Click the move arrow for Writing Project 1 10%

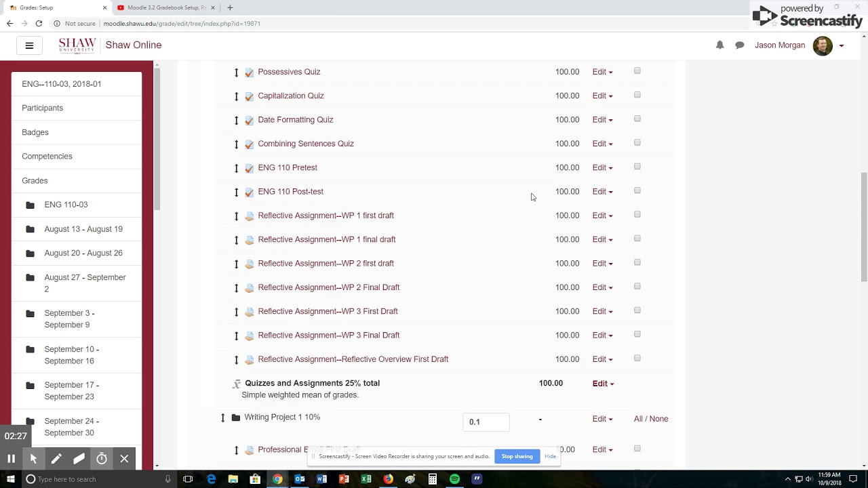[x=222, y=418]
